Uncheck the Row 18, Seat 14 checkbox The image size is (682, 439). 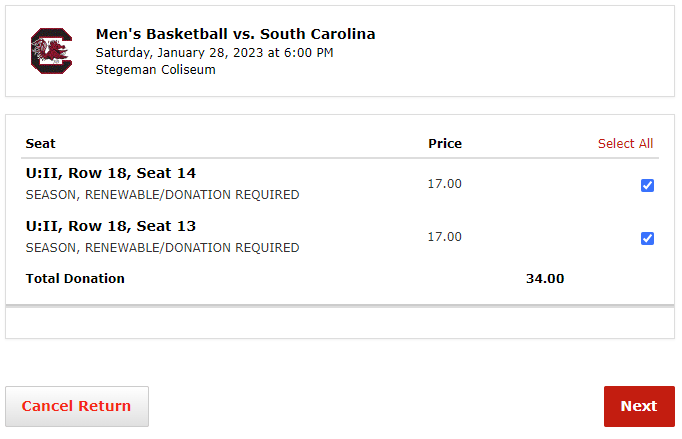tap(647, 185)
